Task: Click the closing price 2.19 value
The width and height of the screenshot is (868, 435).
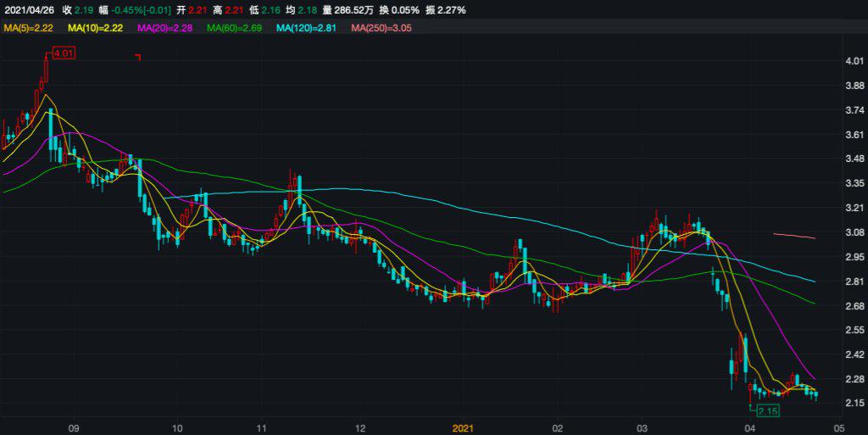Action: click(x=84, y=10)
